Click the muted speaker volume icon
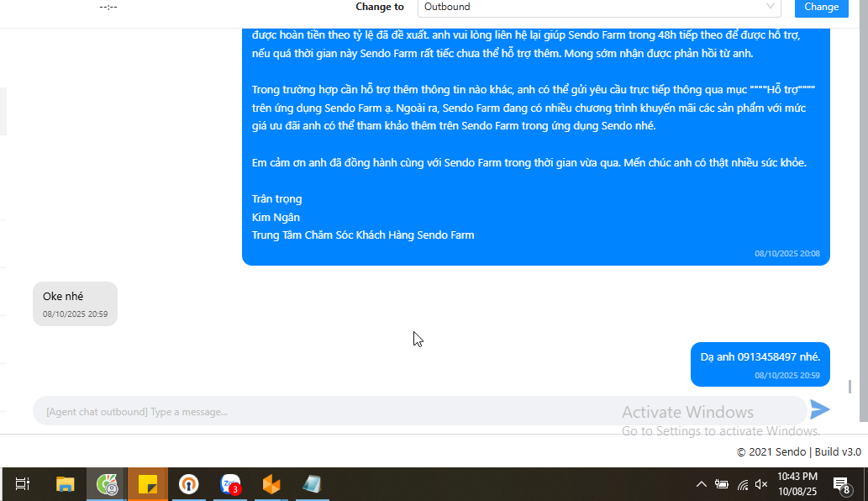Viewport: 868px width, 501px height. coord(761,484)
